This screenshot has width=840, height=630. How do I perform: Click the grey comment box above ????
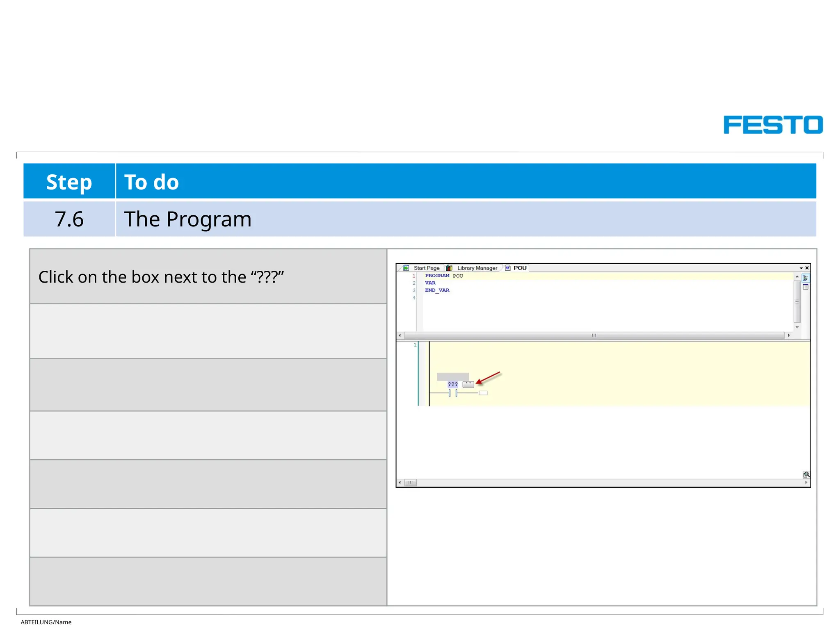453,377
